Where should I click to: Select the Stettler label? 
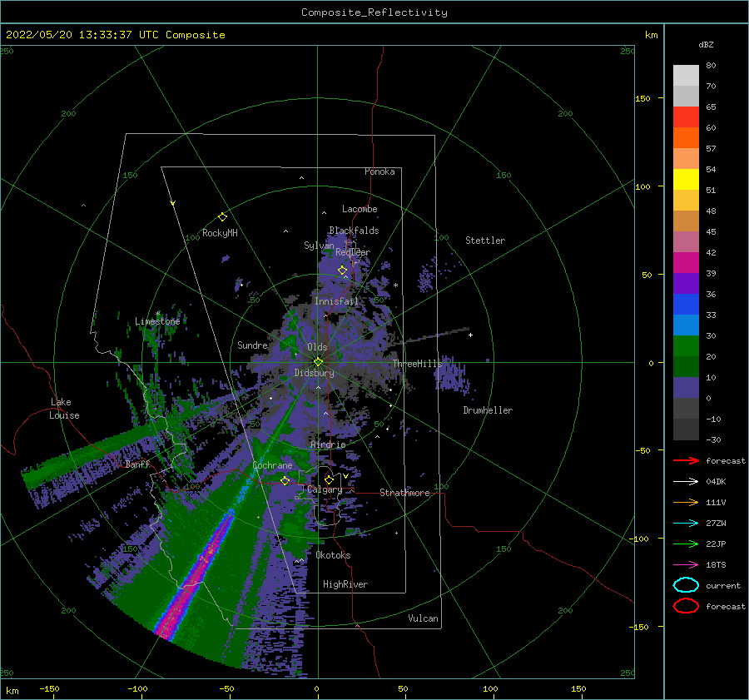coord(485,241)
